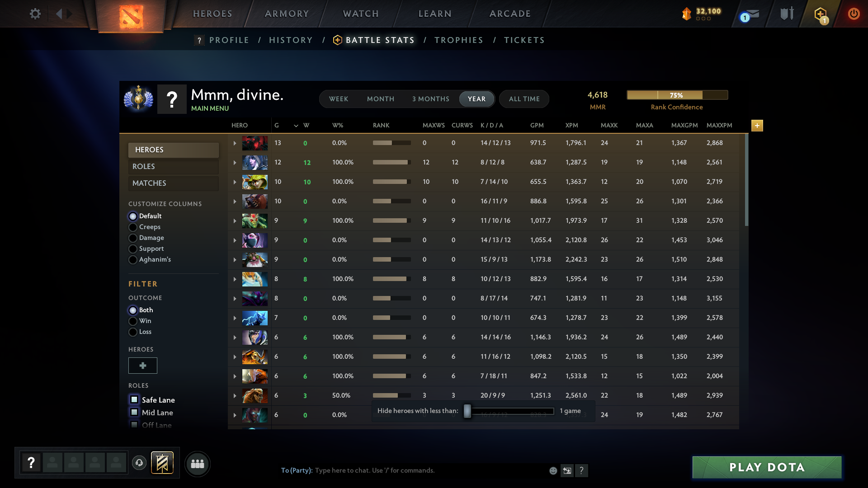The height and width of the screenshot is (488, 868).
Task: Open the armory shield-and-sword icon
Action: pos(787,14)
